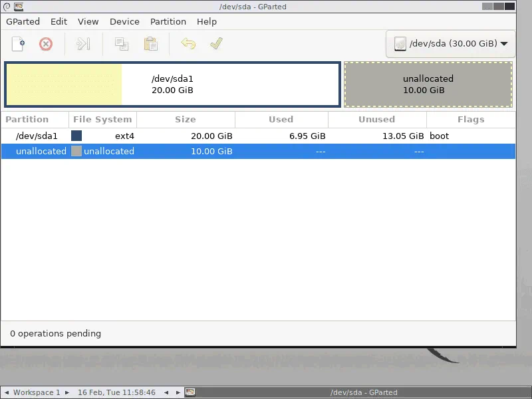Open the Help menu
Screen dimensions: 532x399
(206, 21)
